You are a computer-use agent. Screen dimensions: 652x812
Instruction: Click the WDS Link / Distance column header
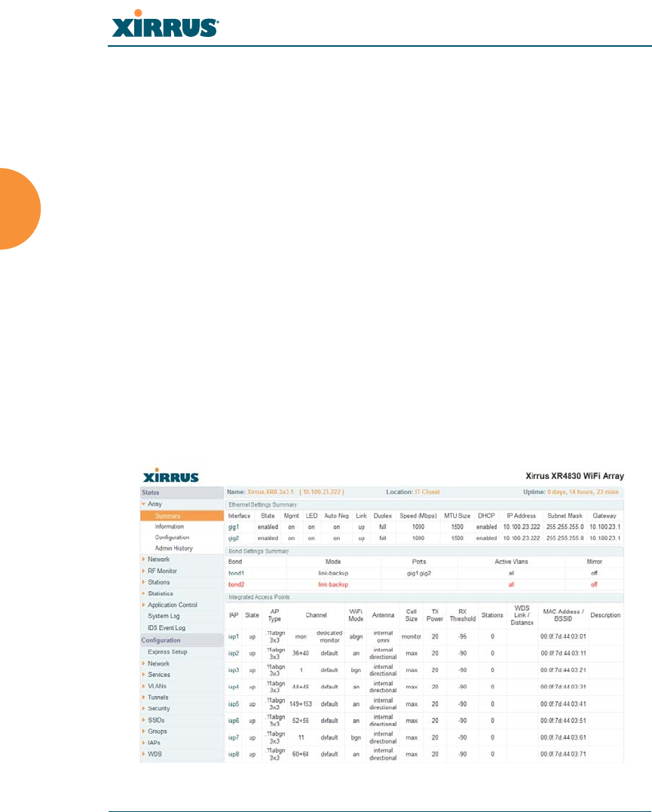click(522, 615)
